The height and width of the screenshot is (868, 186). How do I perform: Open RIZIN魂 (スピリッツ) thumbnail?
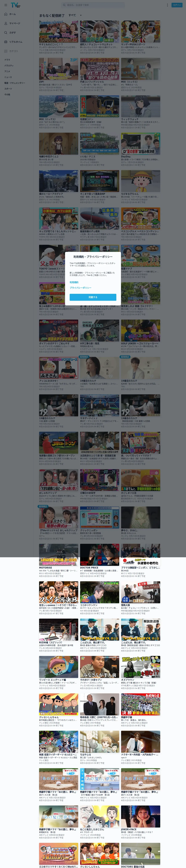pyautogui.click(x=58, y=629)
